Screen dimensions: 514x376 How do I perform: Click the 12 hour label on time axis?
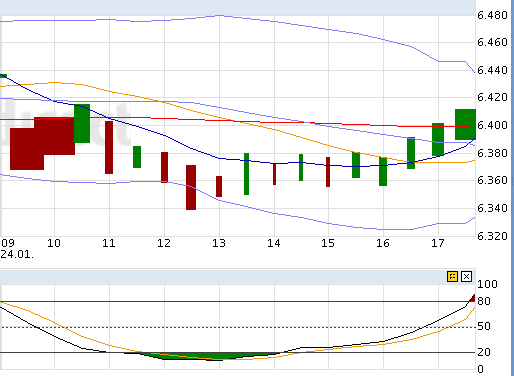coord(164,243)
